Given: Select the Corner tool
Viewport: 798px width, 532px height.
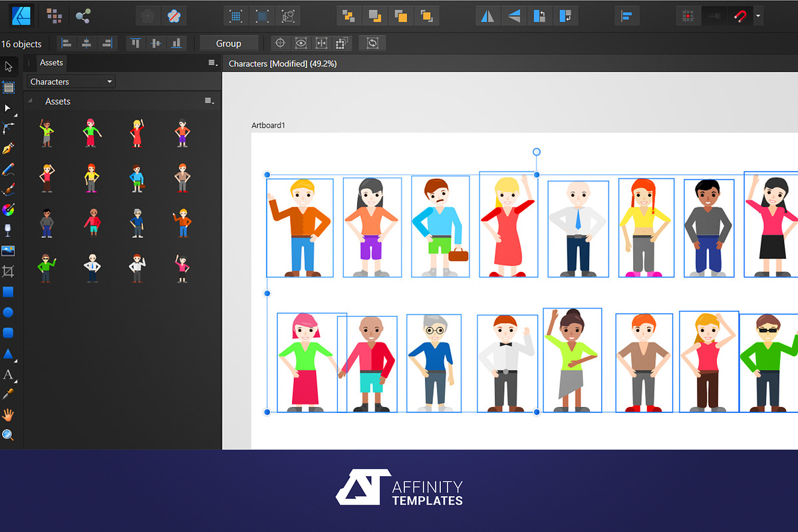Looking at the screenshot, I should pos(9,128).
